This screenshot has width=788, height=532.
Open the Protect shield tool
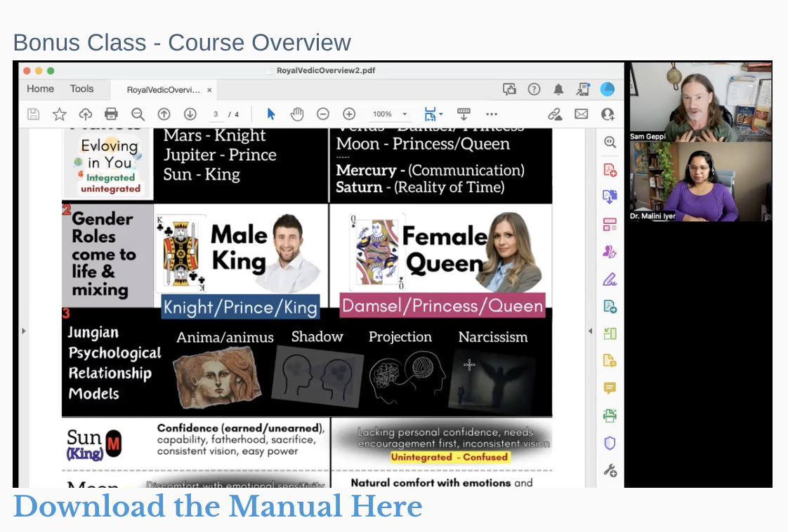610,443
